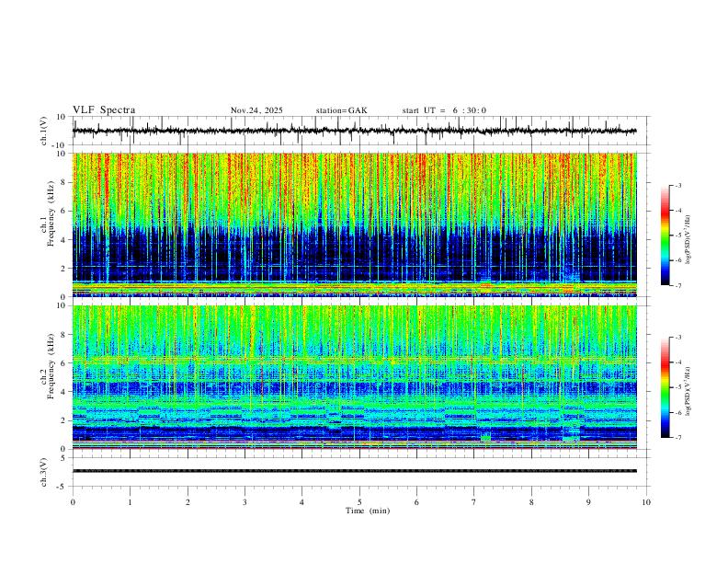Click the "-5" label on ch.1 color bar
This screenshot has width=728, height=563.
677,236
